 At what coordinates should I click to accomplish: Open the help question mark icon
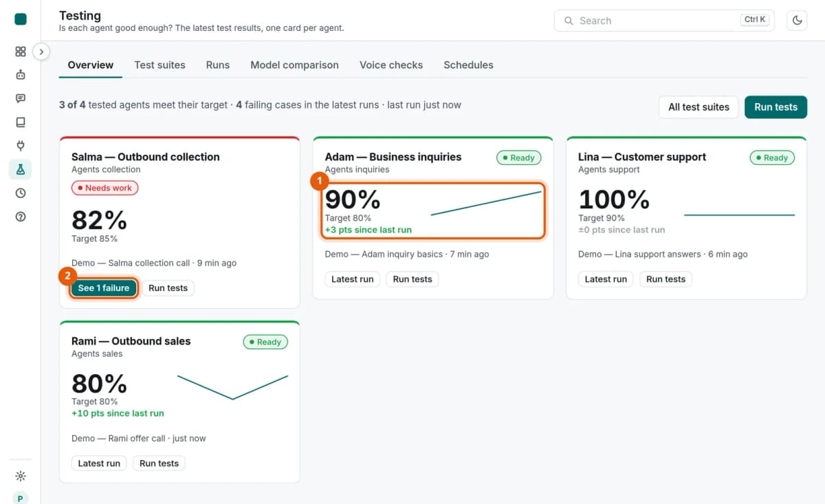click(21, 217)
